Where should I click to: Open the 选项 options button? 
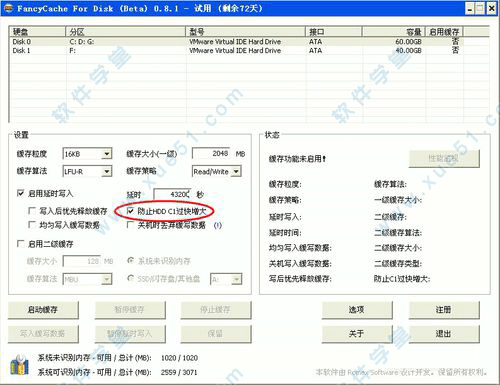pyautogui.click(x=357, y=310)
